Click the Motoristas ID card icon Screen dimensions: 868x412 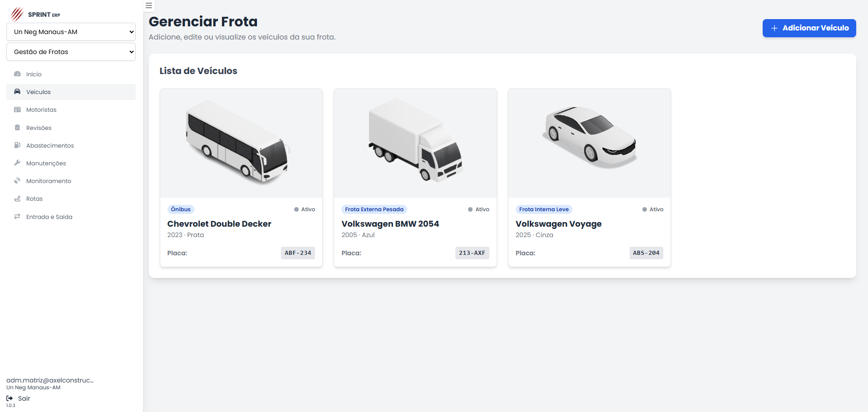click(17, 110)
